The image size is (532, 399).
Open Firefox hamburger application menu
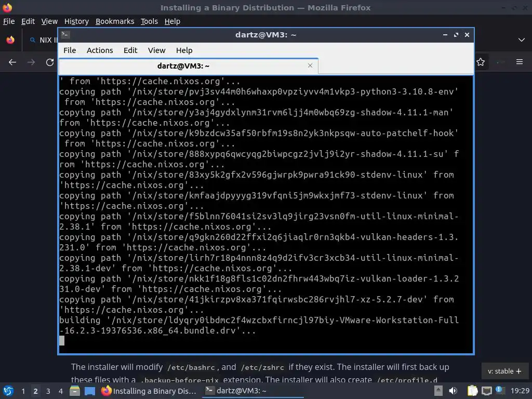pyautogui.click(x=520, y=62)
